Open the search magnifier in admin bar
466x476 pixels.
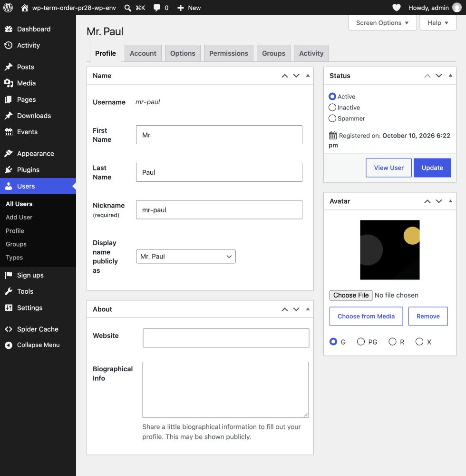click(128, 8)
